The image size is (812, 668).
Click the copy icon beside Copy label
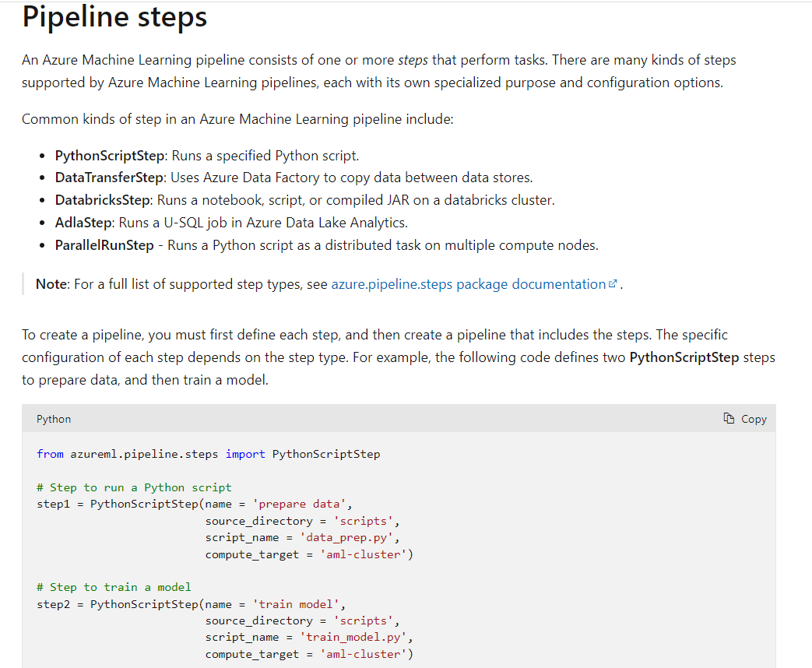click(729, 418)
